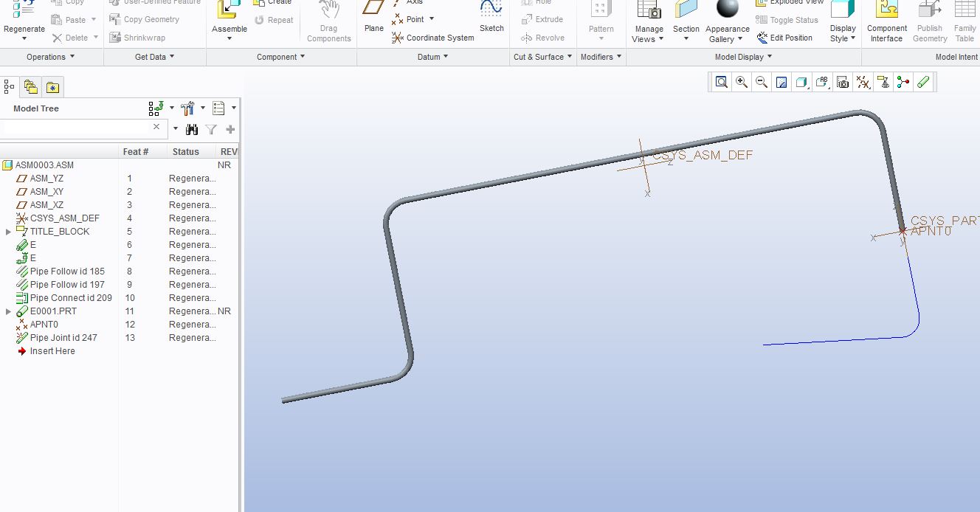The height and width of the screenshot is (512, 980).
Task: Open the Appearance Gallery sphere
Action: pyautogui.click(x=728, y=10)
